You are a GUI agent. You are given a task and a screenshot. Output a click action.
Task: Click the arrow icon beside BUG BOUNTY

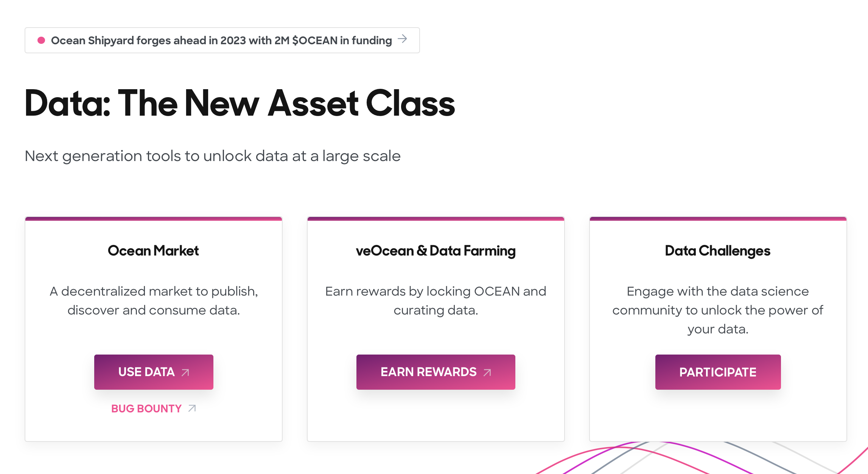tap(192, 408)
